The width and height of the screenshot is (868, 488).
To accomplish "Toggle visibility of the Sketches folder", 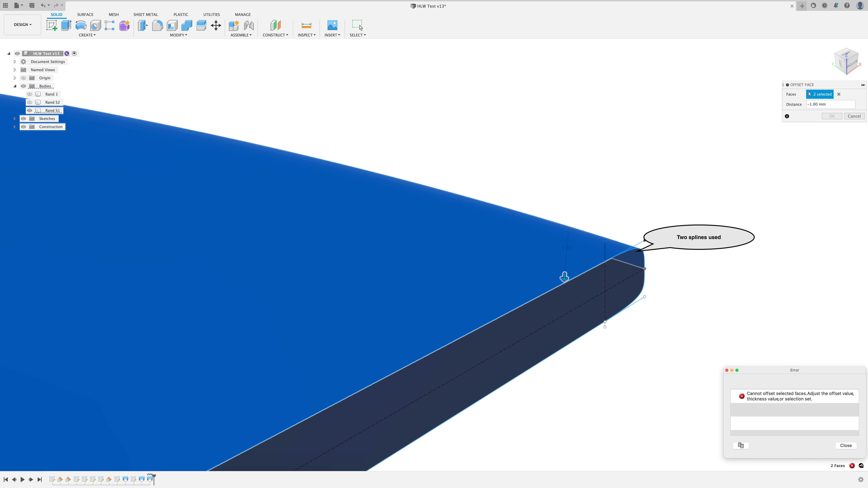I will coord(23,118).
